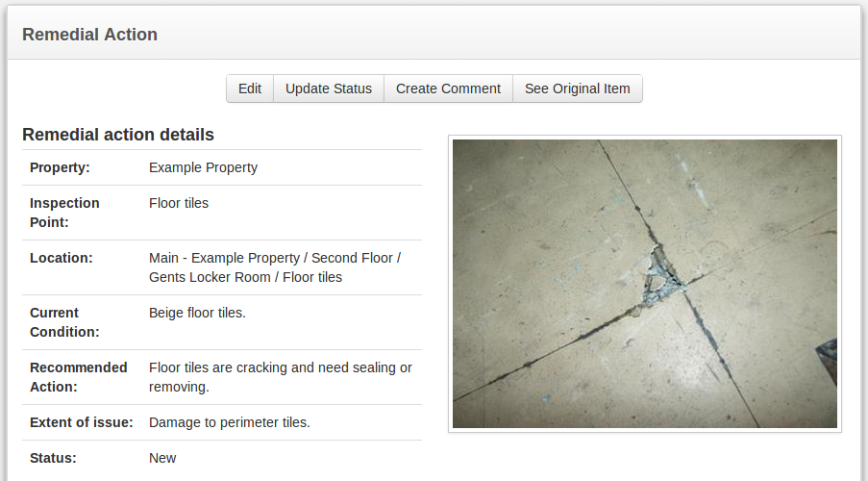Click the Location label
This screenshot has width=868, height=481.
(x=62, y=258)
